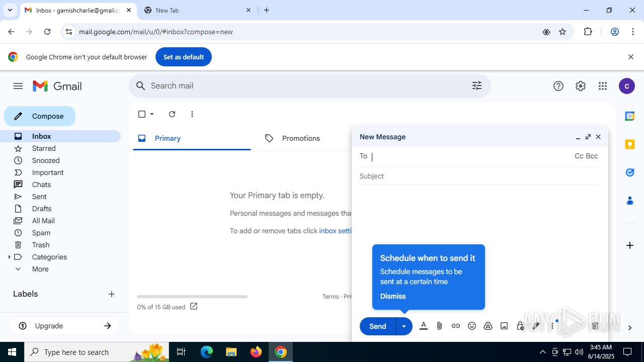644x362 pixels.
Task: Open select messages dropdown arrow
Action: [152, 114]
